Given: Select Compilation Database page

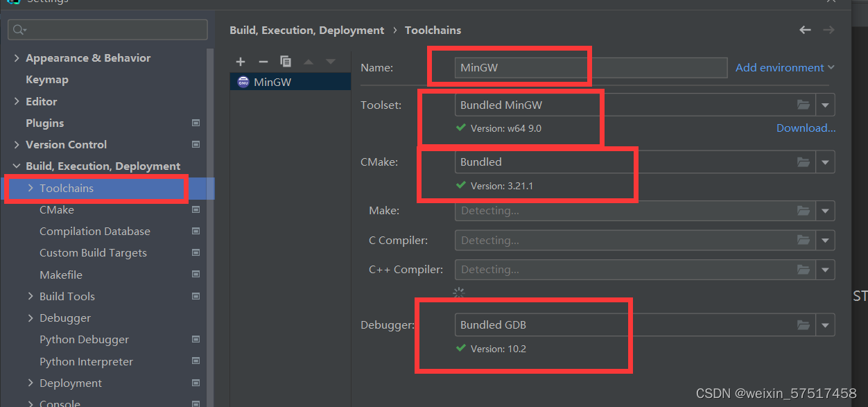Looking at the screenshot, I should click(95, 231).
